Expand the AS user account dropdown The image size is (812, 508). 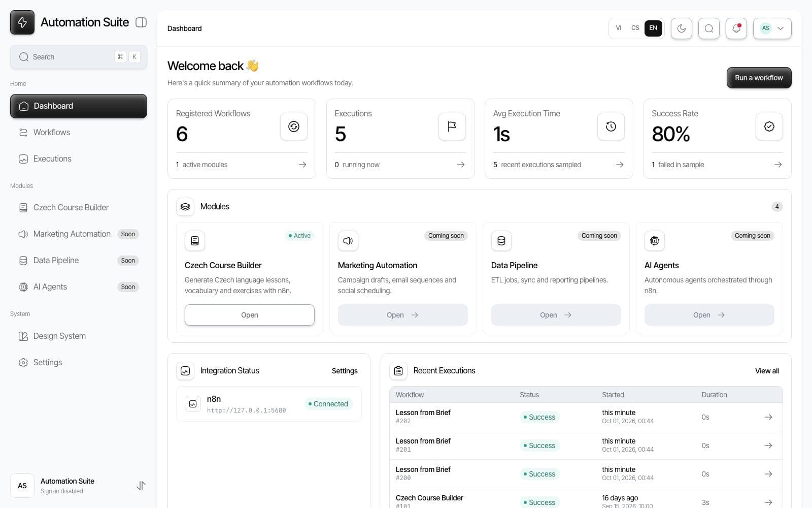tap(772, 28)
